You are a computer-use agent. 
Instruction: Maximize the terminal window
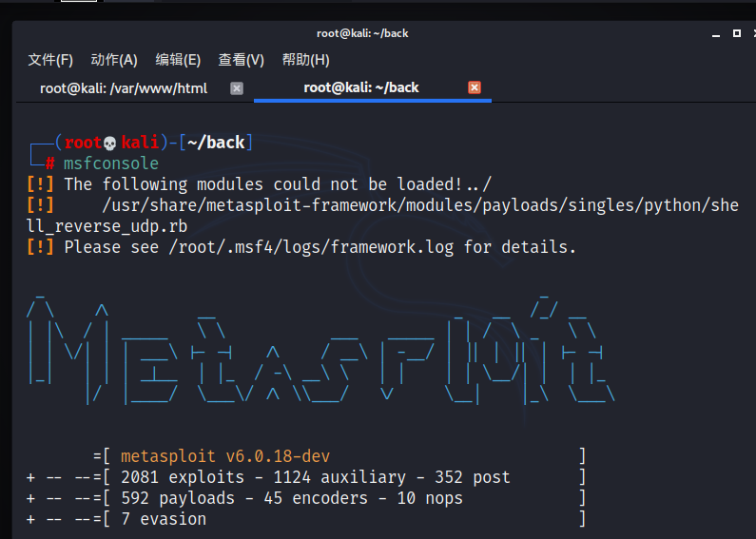736,33
